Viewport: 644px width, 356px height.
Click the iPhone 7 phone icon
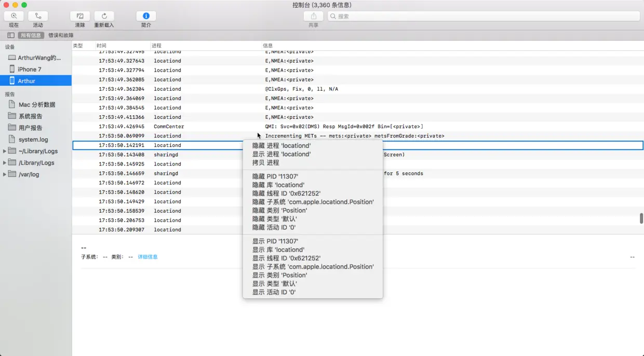[12, 69]
